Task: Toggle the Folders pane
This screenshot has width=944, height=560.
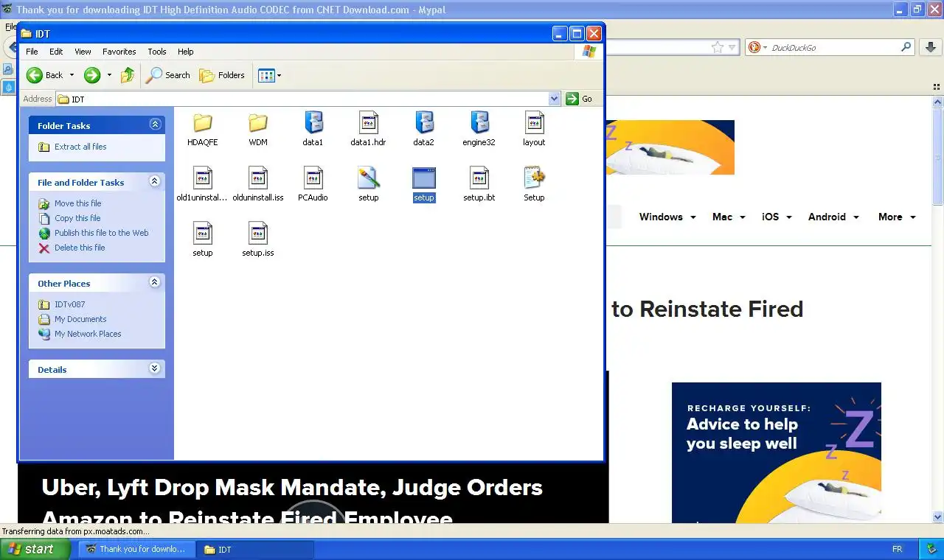Action: tap(222, 75)
